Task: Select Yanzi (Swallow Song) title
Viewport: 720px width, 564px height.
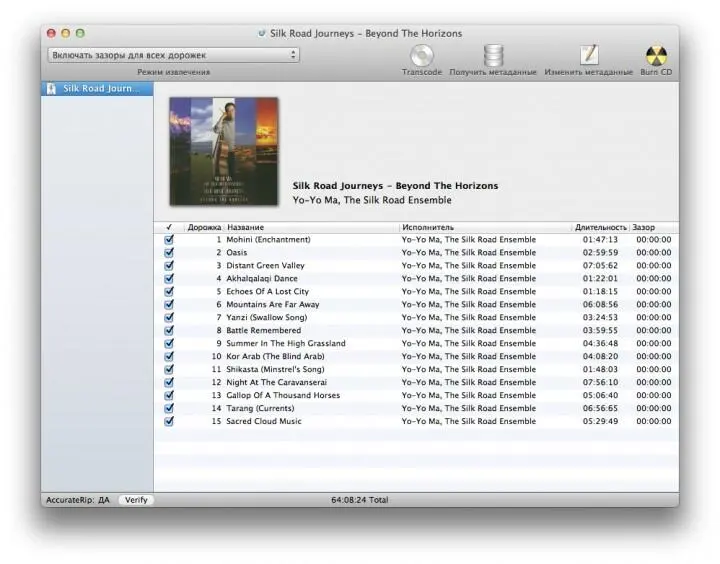Action: (x=266, y=317)
